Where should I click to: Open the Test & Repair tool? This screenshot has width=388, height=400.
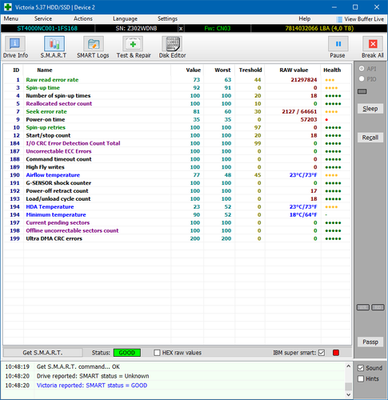click(133, 48)
